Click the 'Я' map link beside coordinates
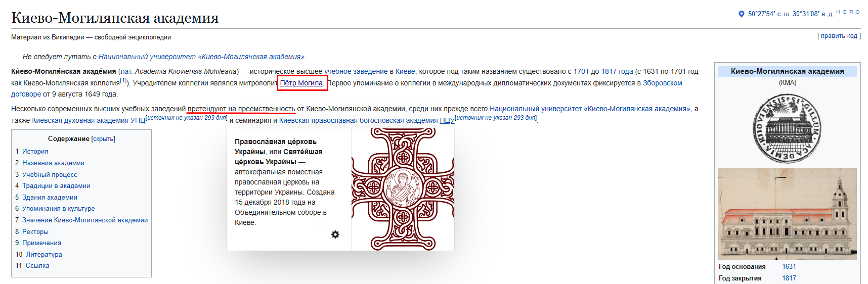This screenshot has width=868, height=284. point(851,12)
